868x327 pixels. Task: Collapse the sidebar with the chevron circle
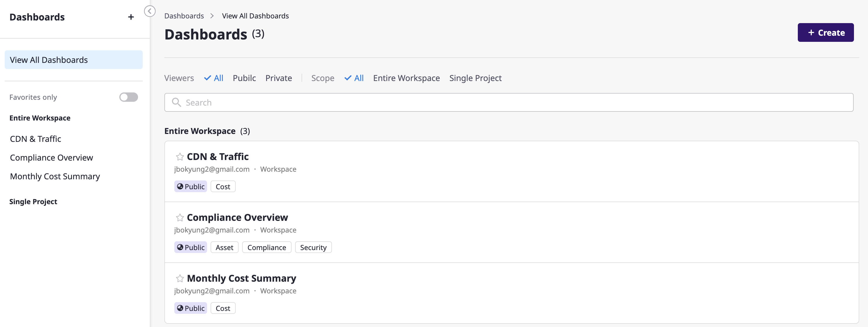tap(150, 11)
